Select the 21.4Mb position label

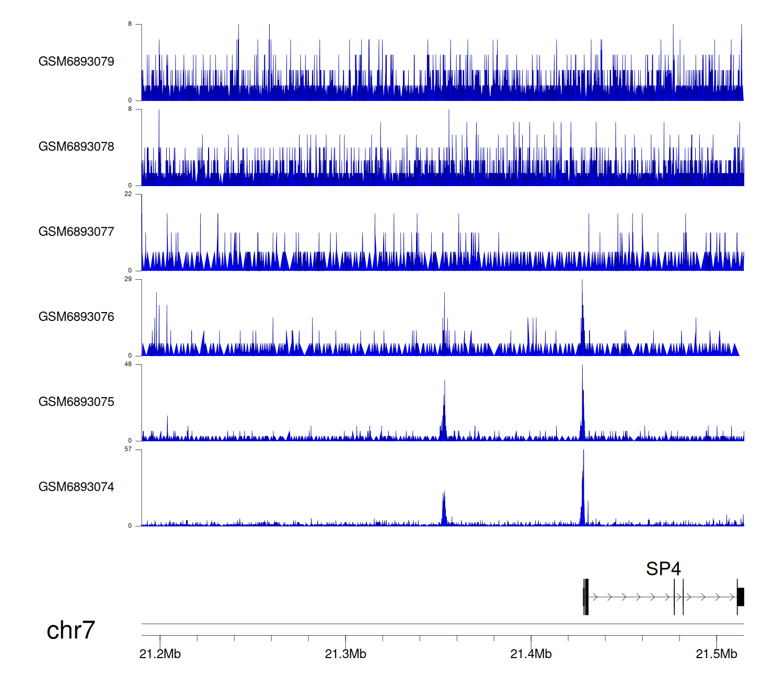coord(531,654)
